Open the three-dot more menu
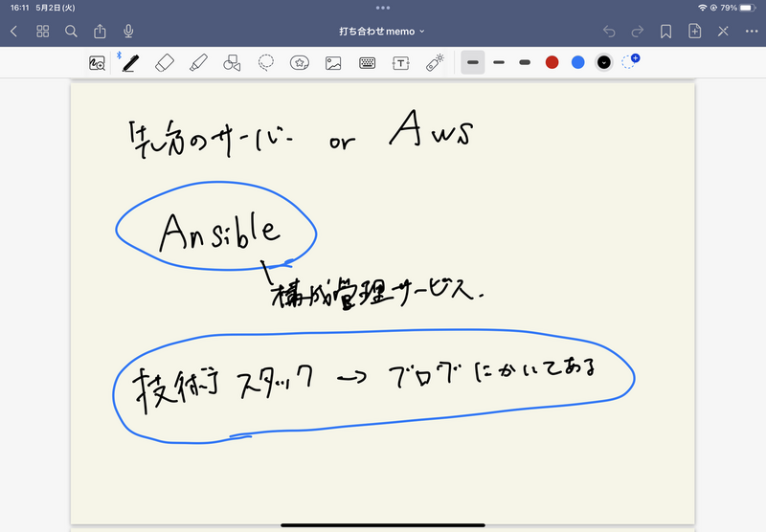This screenshot has width=766, height=532. (752, 32)
